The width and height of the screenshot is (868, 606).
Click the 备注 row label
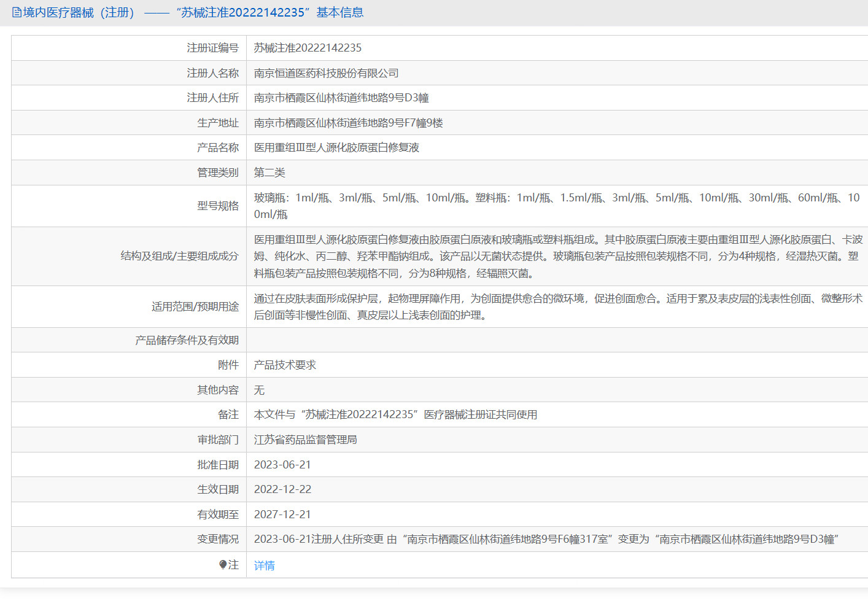click(228, 414)
